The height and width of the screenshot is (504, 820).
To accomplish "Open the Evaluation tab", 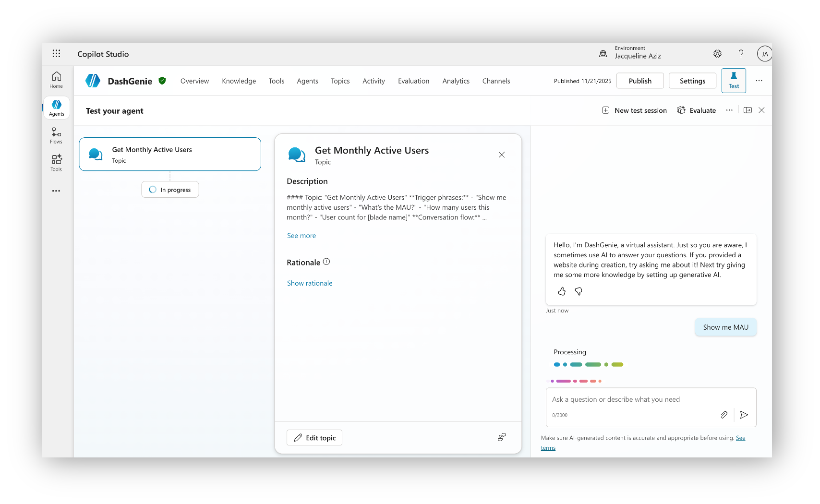I will coord(413,81).
